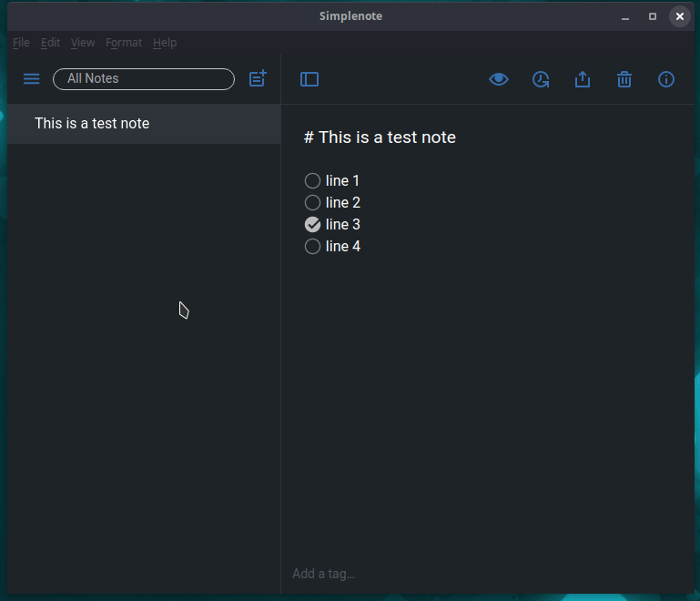The image size is (700, 601).
Task: Open note revision history icon
Action: pyautogui.click(x=541, y=79)
